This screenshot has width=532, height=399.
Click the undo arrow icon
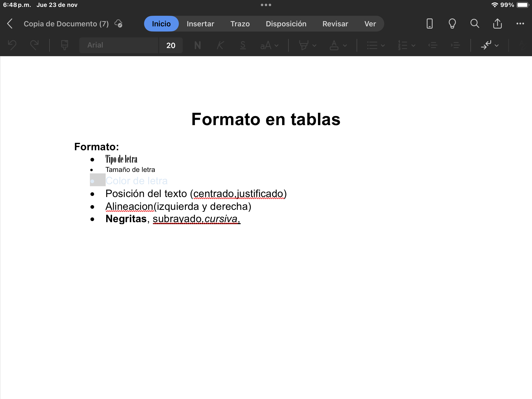pos(12,45)
